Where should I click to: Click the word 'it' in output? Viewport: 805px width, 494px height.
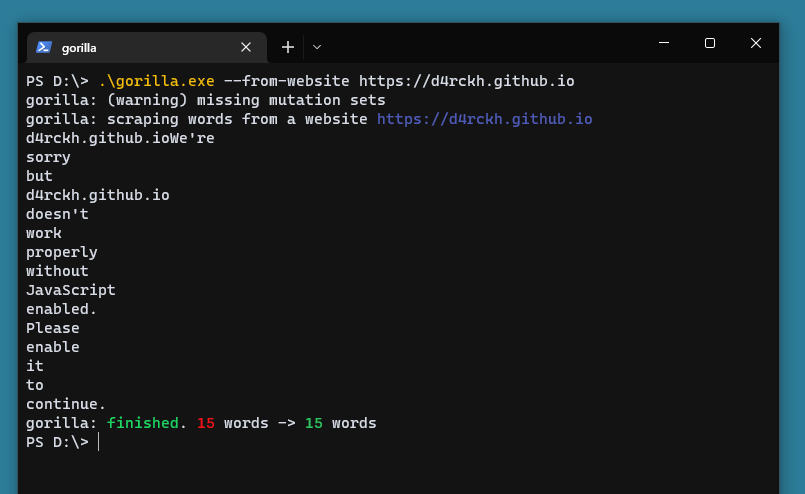tap(35, 366)
